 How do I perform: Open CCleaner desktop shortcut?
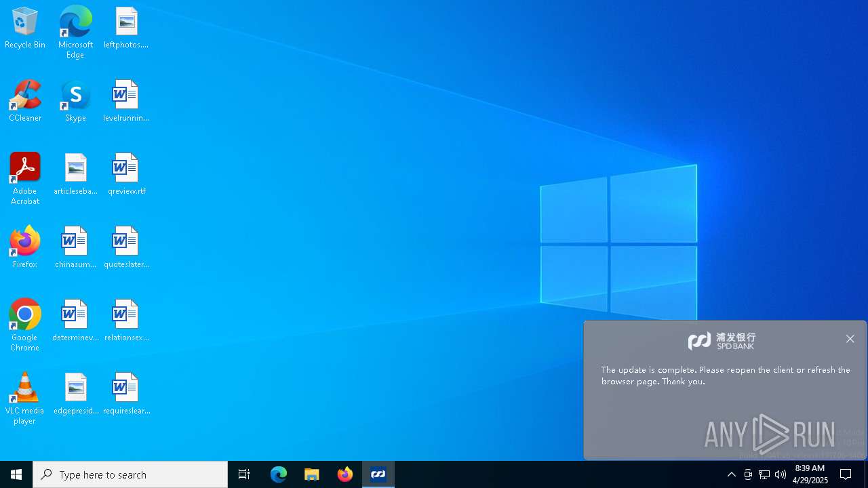tap(25, 101)
